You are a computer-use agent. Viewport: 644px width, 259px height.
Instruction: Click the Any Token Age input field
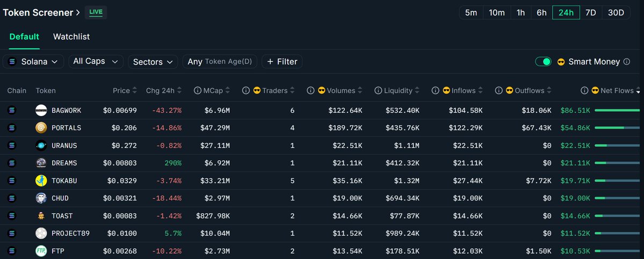click(220, 62)
